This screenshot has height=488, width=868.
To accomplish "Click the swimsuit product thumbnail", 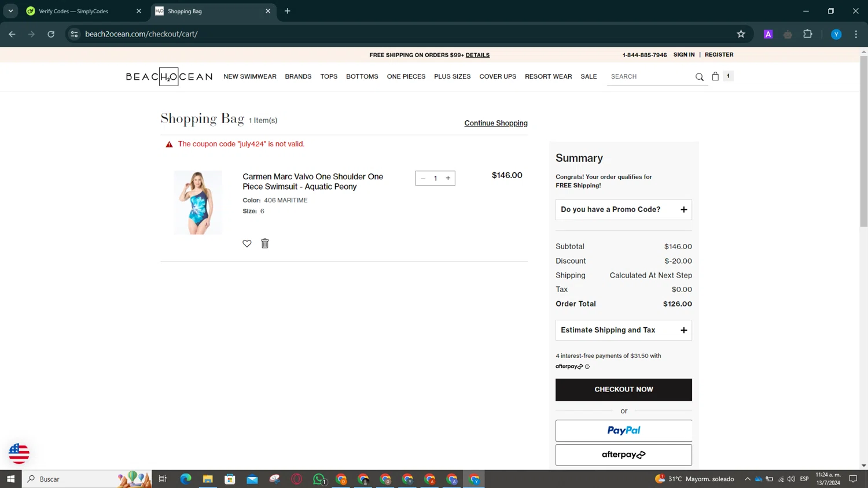I will (198, 202).
